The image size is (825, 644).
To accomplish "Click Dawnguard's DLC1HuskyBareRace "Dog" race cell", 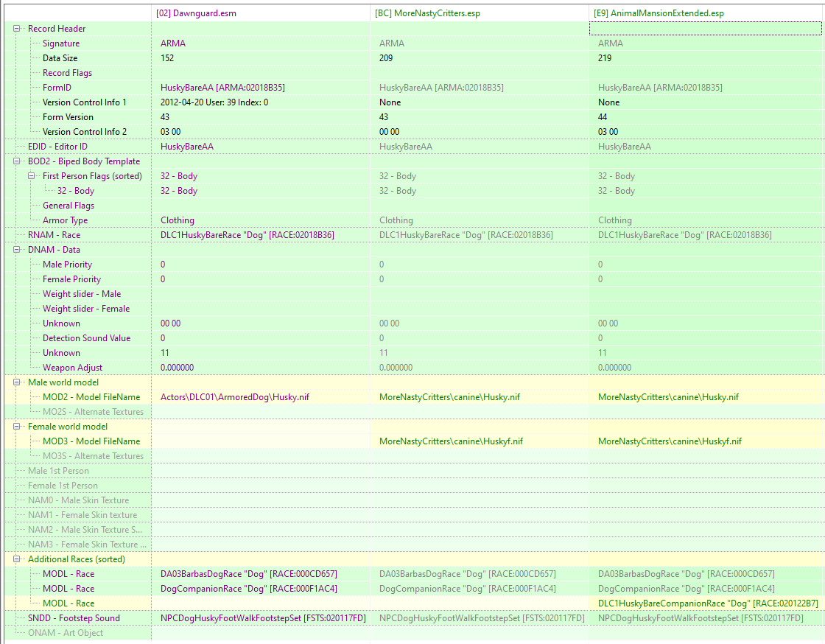I will (248, 235).
